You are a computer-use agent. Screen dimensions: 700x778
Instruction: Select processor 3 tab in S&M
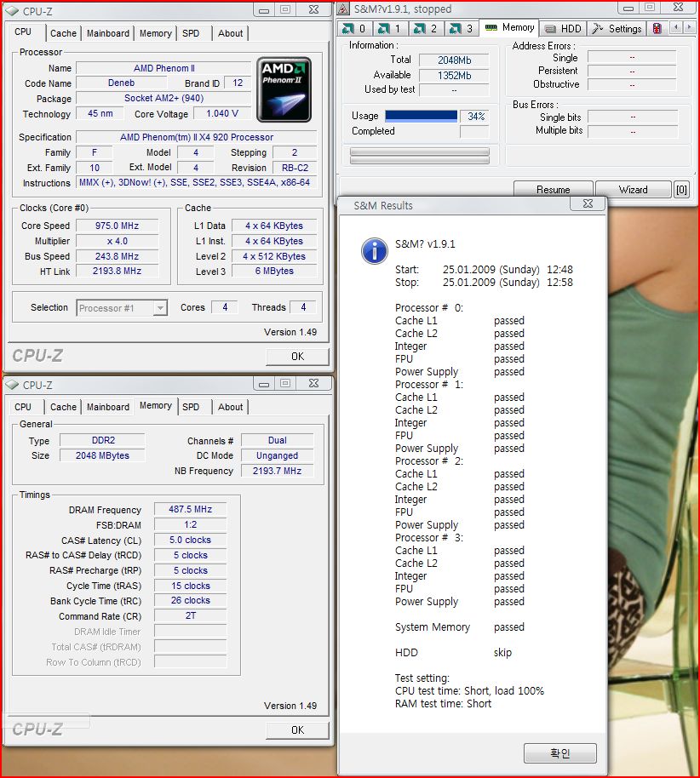pyautogui.click(x=462, y=29)
